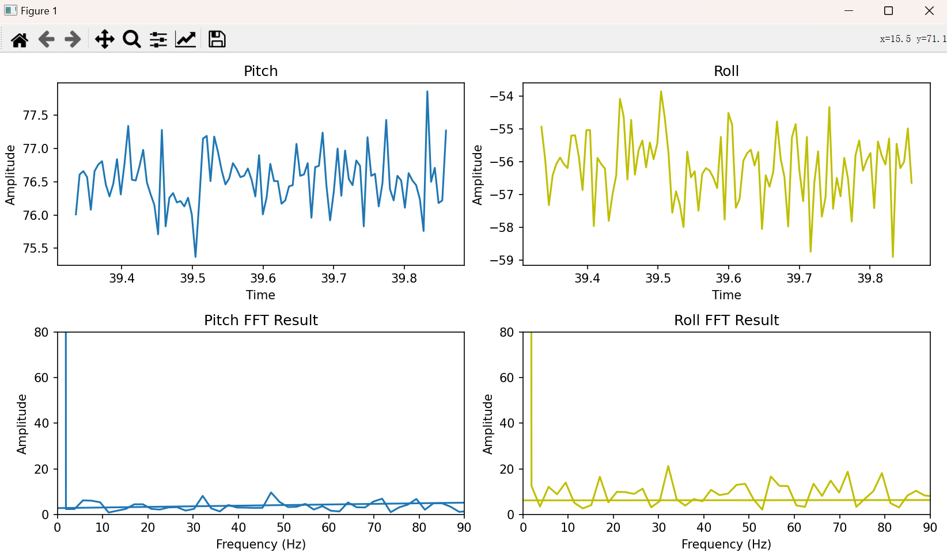Activate the Pan axes tool
Screen dimensions: 947x560
(x=104, y=39)
